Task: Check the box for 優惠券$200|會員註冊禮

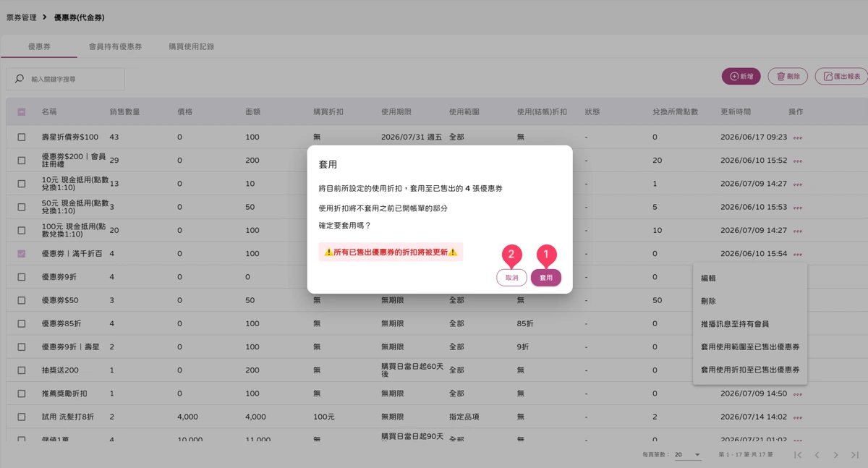Action: pyautogui.click(x=21, y=161)
